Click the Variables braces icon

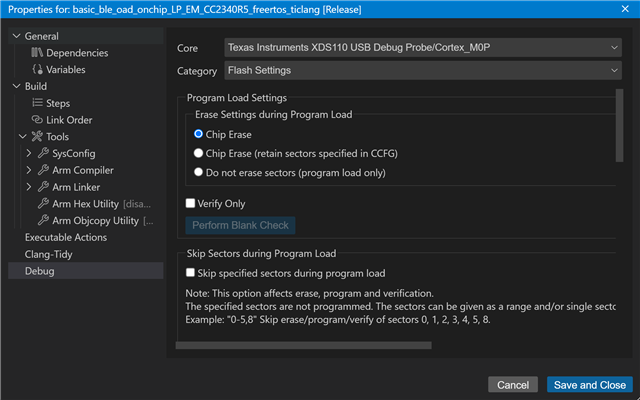(x=38, y=70)
